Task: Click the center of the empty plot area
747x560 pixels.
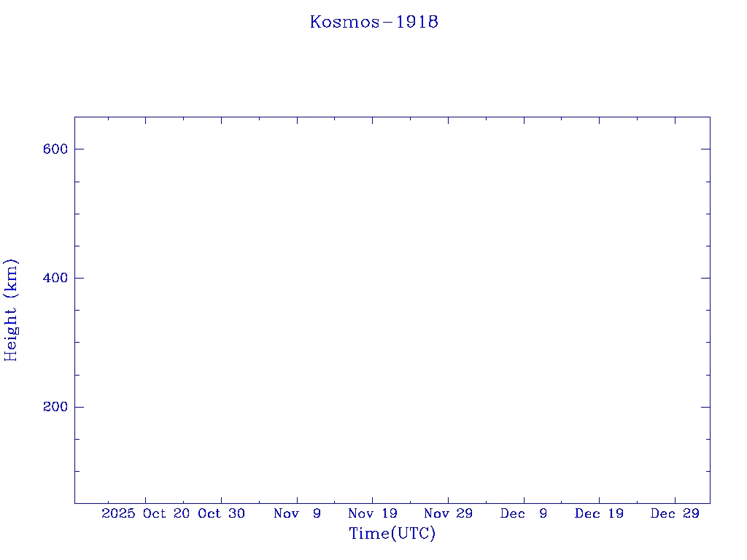Action: (392, 310)
